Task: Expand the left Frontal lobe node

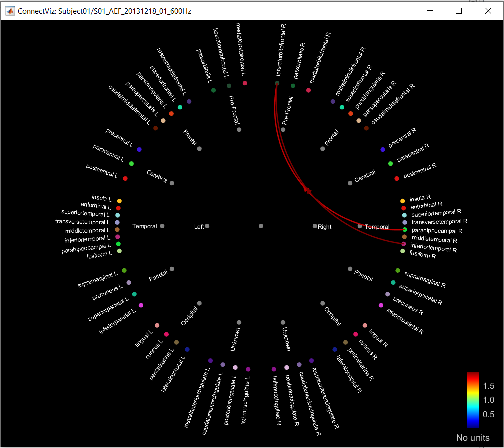Action: point(199,149)
